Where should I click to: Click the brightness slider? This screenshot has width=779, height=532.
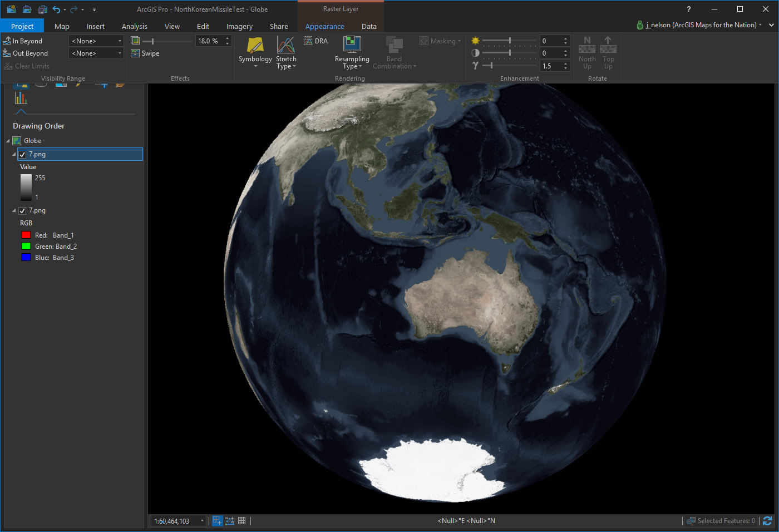pos(510,41)
